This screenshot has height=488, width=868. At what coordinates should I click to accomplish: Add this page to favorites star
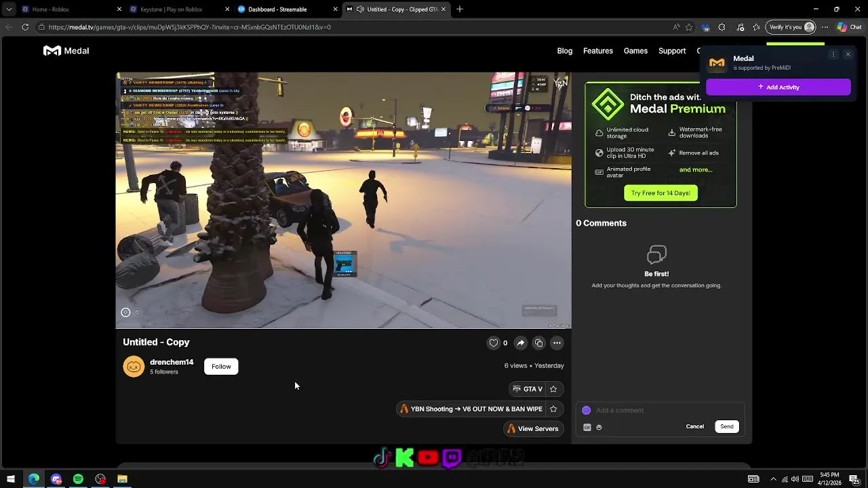pyautogui.click(x=689, y=27)
